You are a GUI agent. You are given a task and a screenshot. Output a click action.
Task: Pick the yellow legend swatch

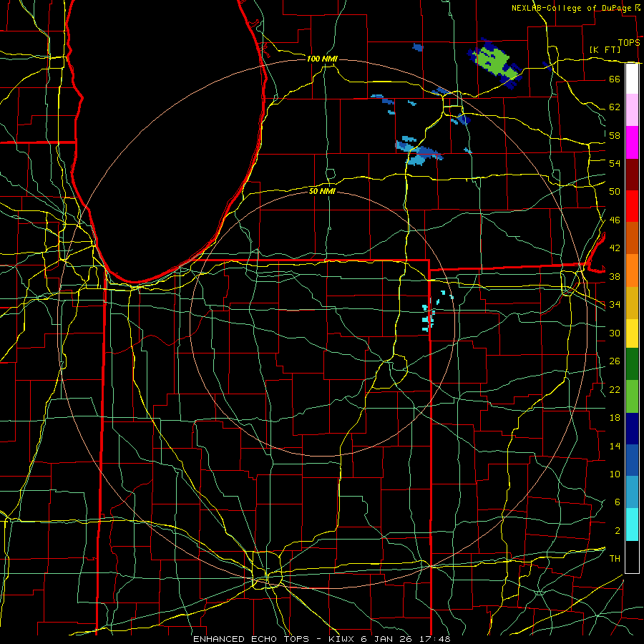pos(632,333)
